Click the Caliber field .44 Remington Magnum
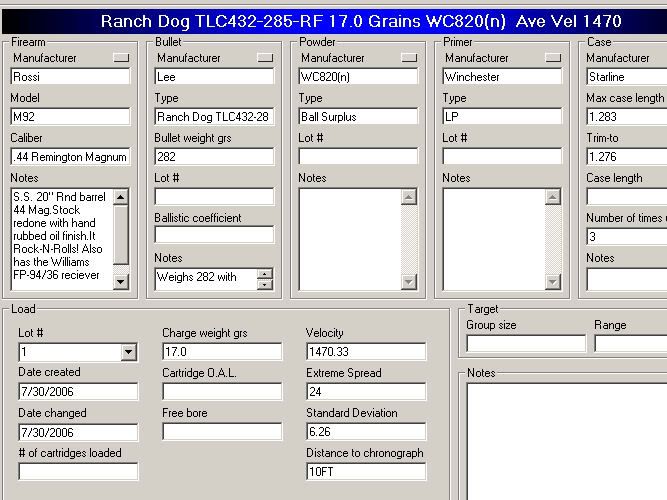This screenshot has width=667, height=500. (70, 157)
